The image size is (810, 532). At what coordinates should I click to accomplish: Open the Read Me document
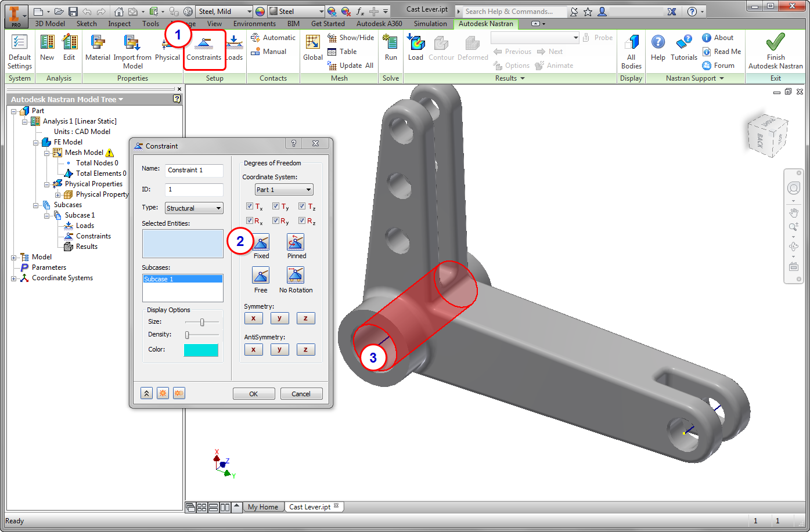(x=722, y=52)
